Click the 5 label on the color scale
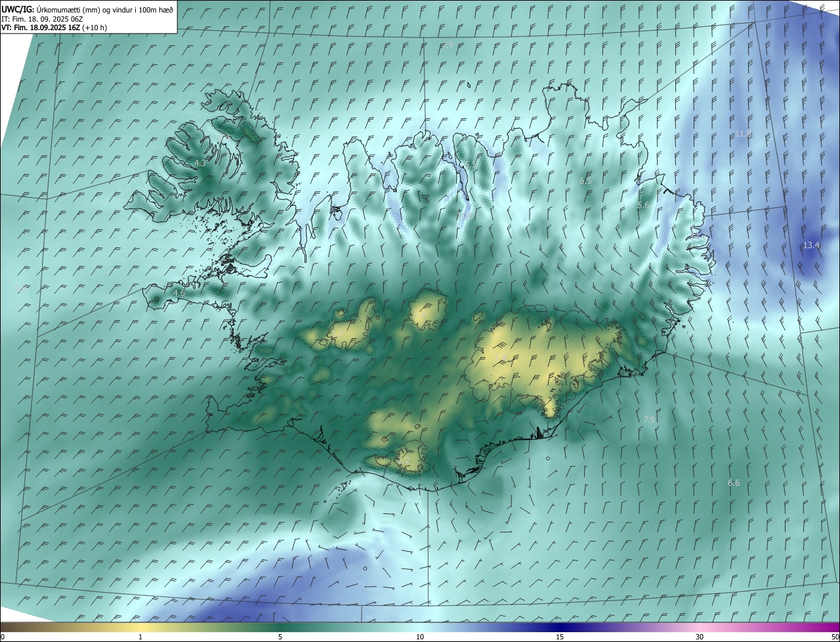The width and height of the screenshot is (840, 642). (280, 637)
